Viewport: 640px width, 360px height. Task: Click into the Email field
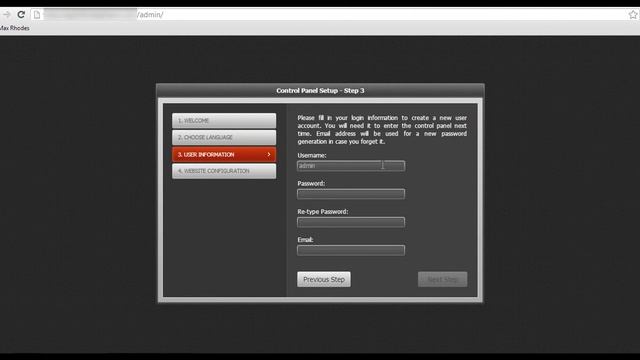pyautogui.click(x=351, y=250)
